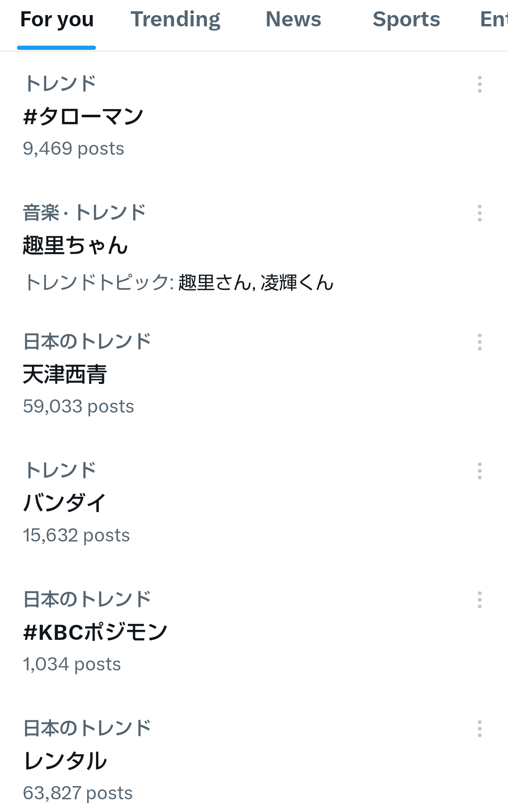Switch to the Sports tab

click(x=406, y=20)
